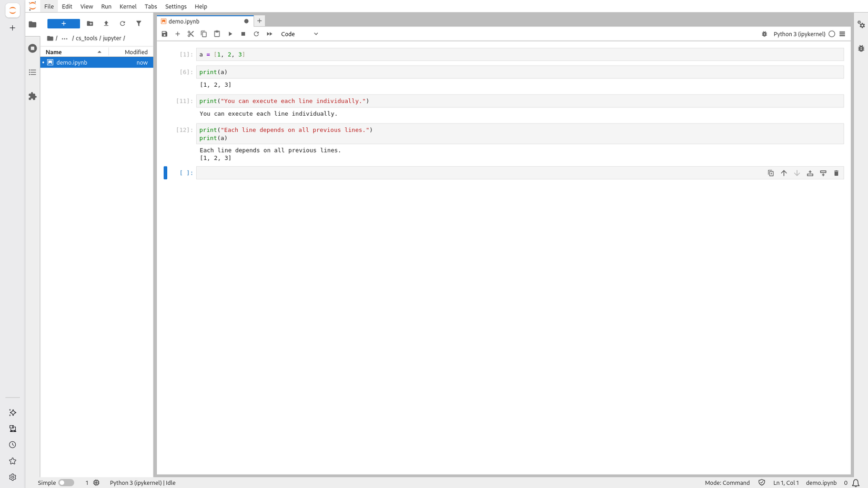Expand the breadcrumb ellipsis menu
868x488 pixels.
[x=65, y=38]
